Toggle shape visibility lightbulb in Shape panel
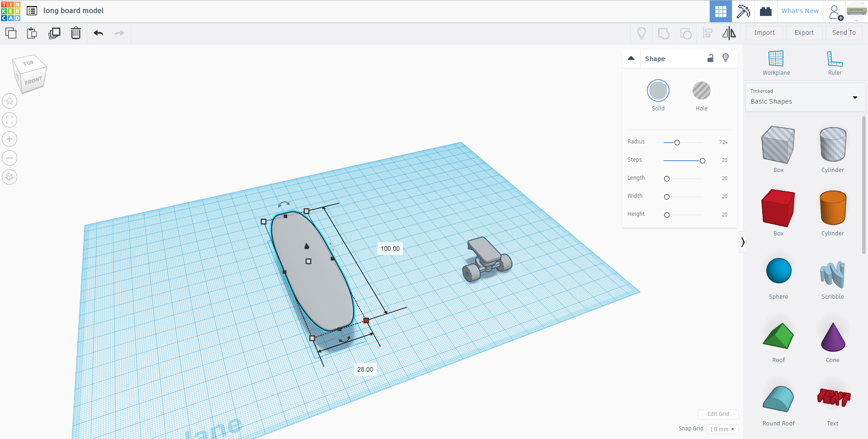 (726, 58)
